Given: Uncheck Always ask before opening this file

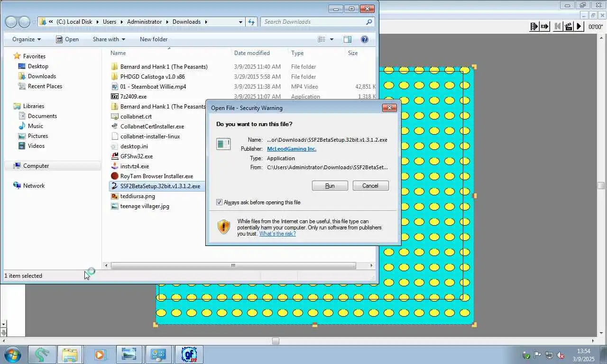Looking at the screenshot, I should pyautogui.click(x=219, y=202).
